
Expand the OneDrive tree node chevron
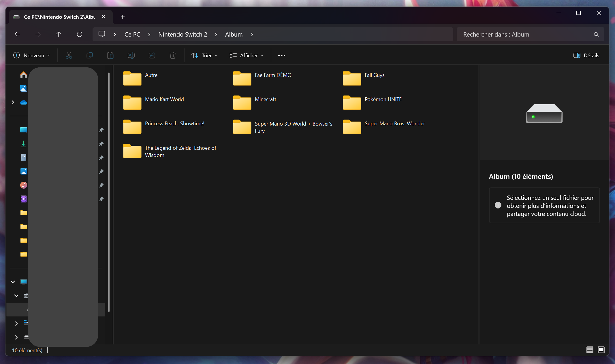point(13,103)
